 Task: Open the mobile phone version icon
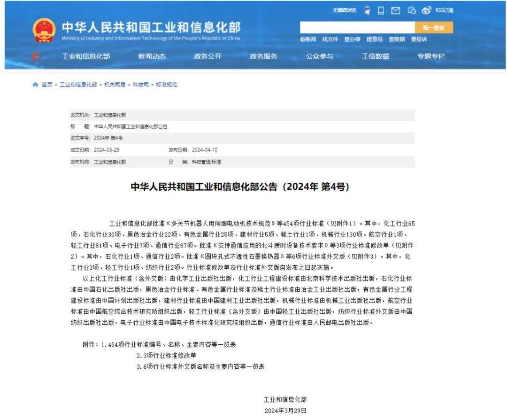point(381,10)
